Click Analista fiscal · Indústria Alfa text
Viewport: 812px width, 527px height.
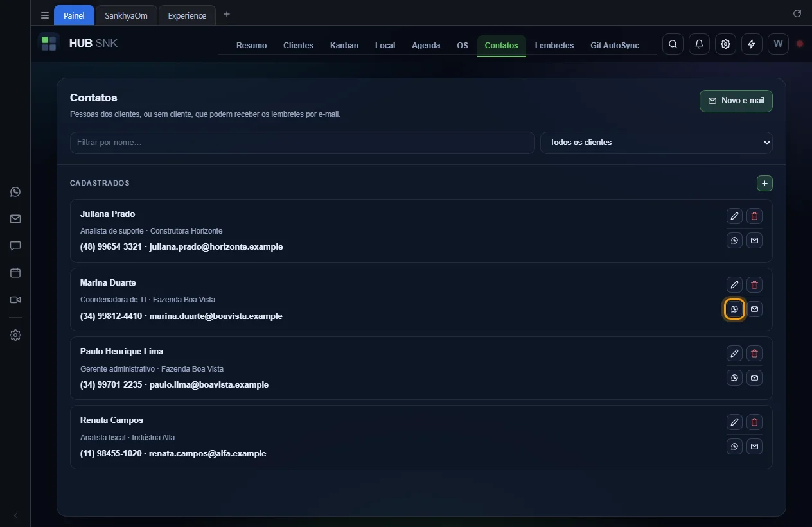coord(127,438)
